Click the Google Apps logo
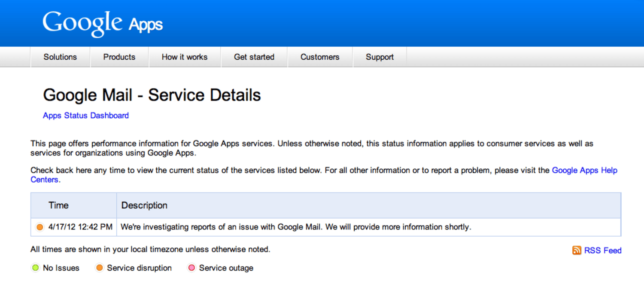644x290 pixels. (103, 23)
